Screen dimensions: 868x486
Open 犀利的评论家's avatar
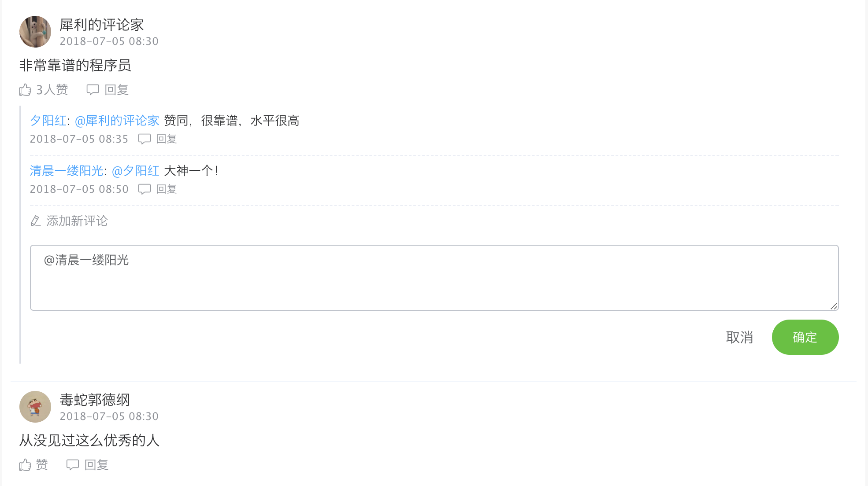(35, 32)
